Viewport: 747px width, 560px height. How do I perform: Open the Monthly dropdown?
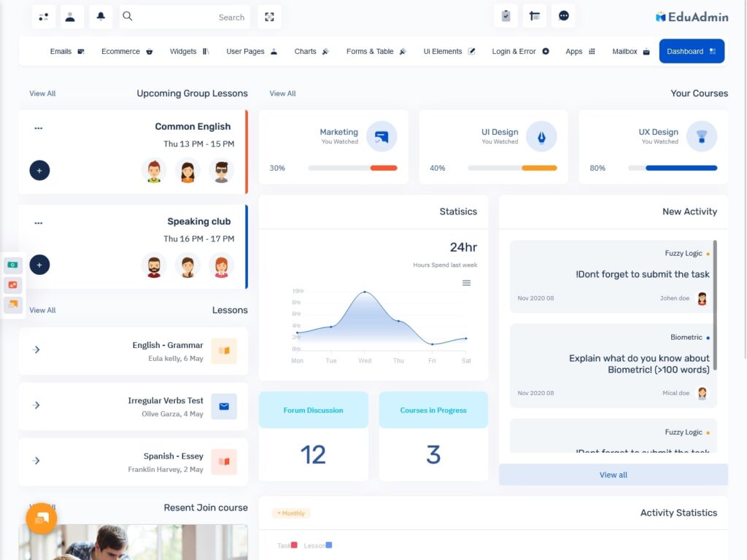tap(291, 513)
